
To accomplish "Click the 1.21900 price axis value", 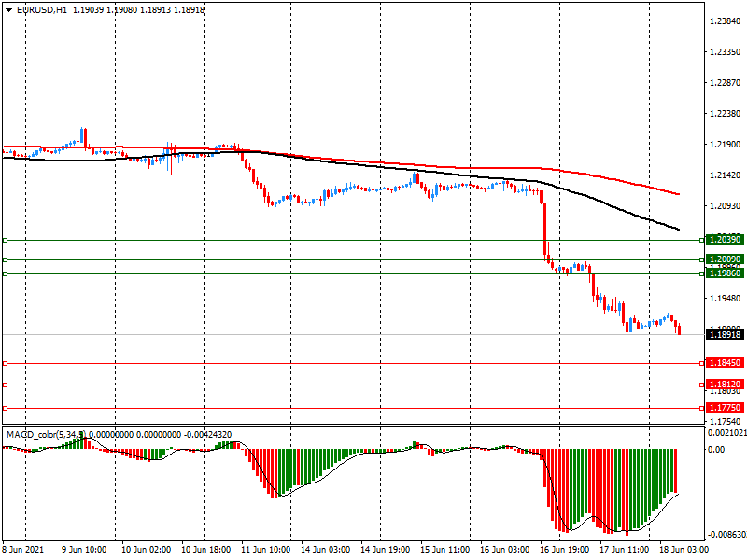I will 726,145.
